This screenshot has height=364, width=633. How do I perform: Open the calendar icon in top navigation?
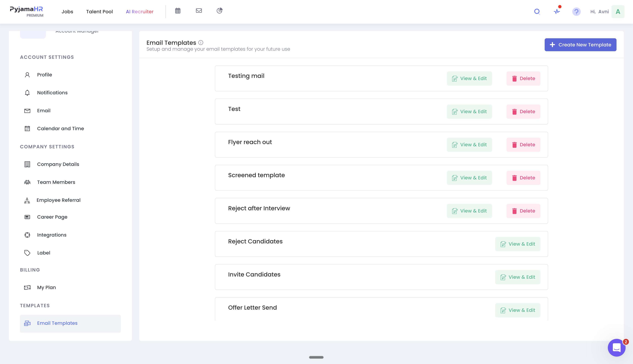click(178, 11)
